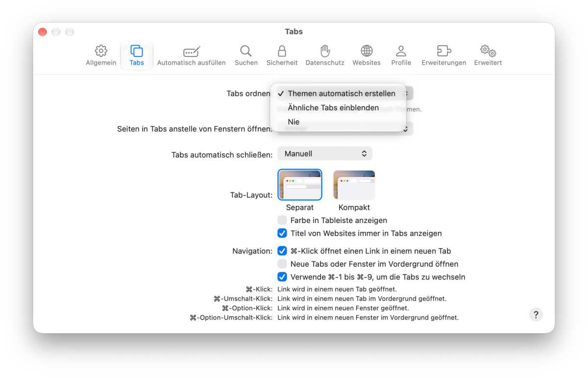Toggle Verwende ⌘-1 bis ⌘-9 checkbox
Image resolution: width=588 pixels, height=377 pixels.
click(x=282, y=277)
